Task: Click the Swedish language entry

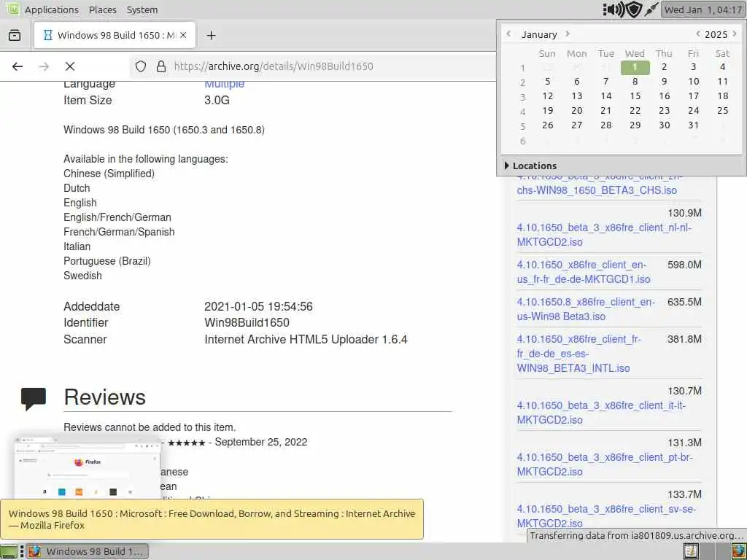Action: (x=82, y=276)
